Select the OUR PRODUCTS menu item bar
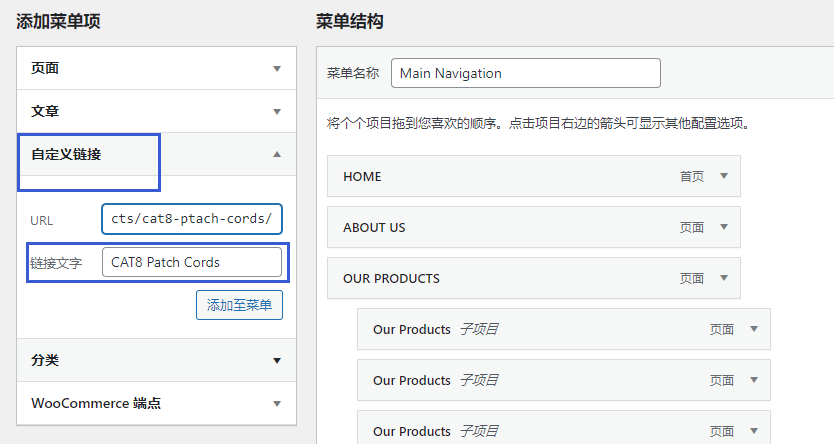Image resolution: width=834 pixels, height=444 pixels. coord(533,278)
